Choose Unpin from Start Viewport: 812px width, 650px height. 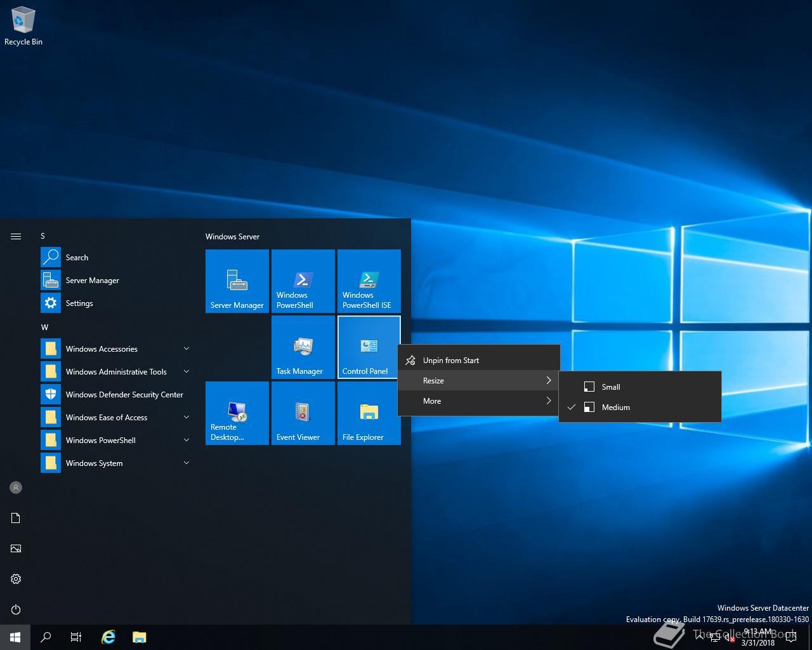[x=478, y=361]
